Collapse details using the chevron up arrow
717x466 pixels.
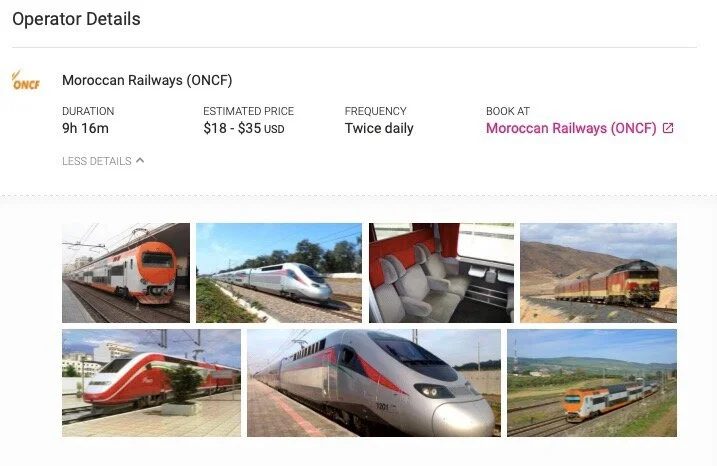click(140, 161)
